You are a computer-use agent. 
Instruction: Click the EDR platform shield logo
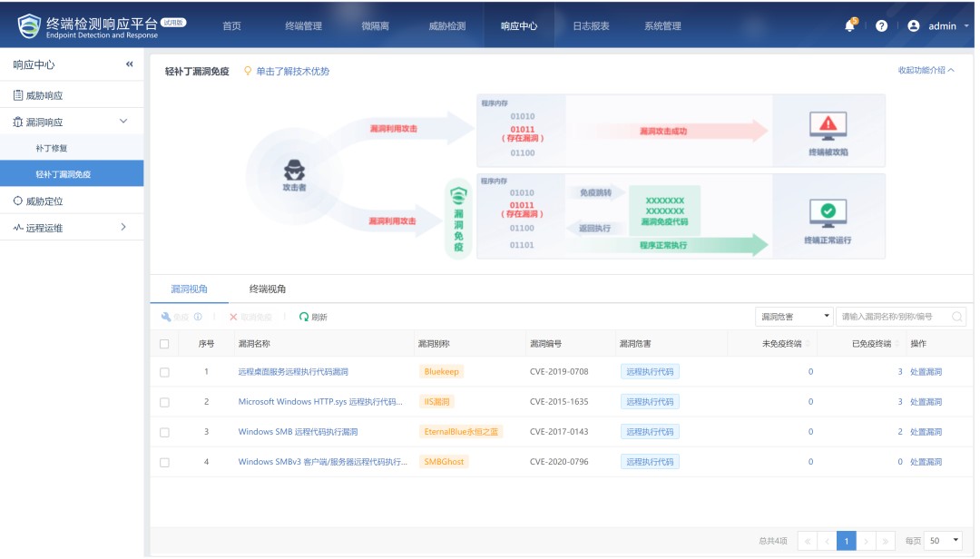pyautogui.click(x=30, y=26)
